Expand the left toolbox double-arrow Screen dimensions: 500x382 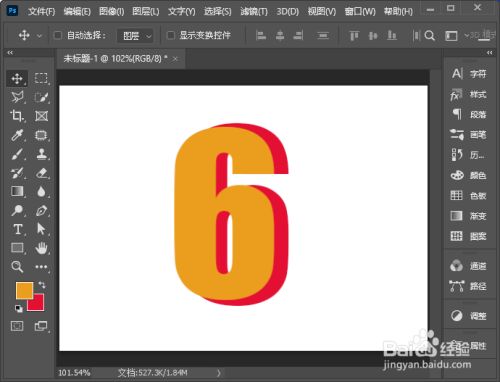tap(10, 53)
